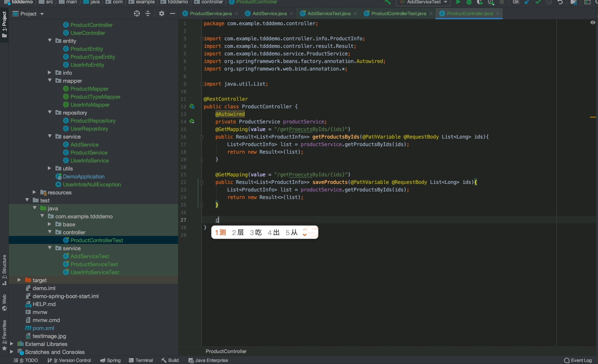Image resolution: width=598 pixels, height=364 pixels.
Task: Click the collapse all icon in Project panel
Action: click(148, 13)
